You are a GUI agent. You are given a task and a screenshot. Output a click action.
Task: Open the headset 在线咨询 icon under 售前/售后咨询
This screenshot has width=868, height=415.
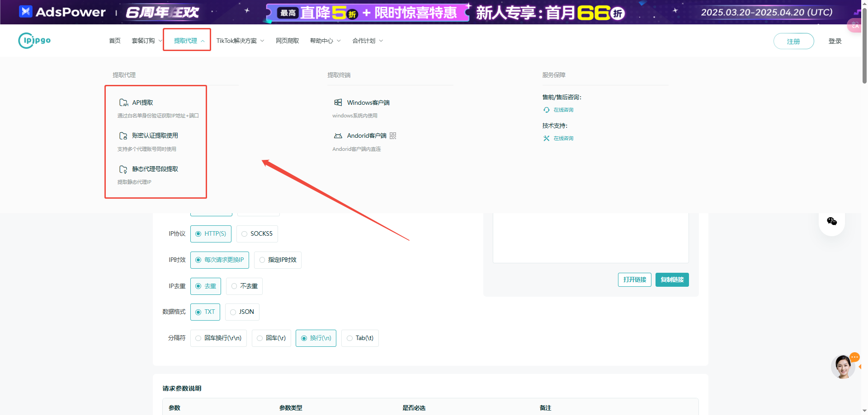point(546,109)
